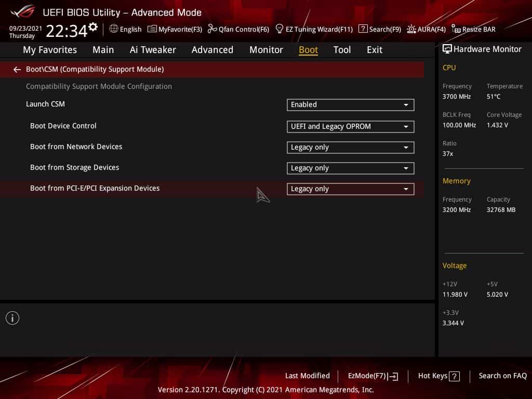The width and height of the screenshot is (532, 399).
Task: Click the settings gear next to clock
Action: point(93,26)
